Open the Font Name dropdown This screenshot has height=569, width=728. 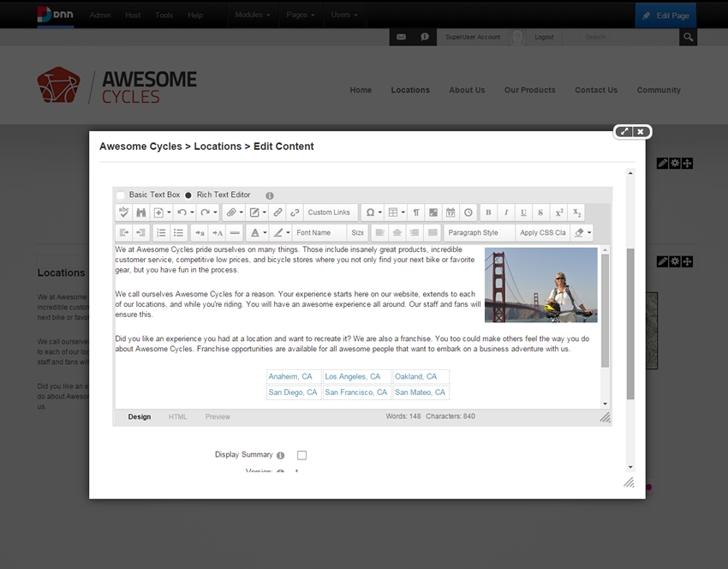coord(320,233)
